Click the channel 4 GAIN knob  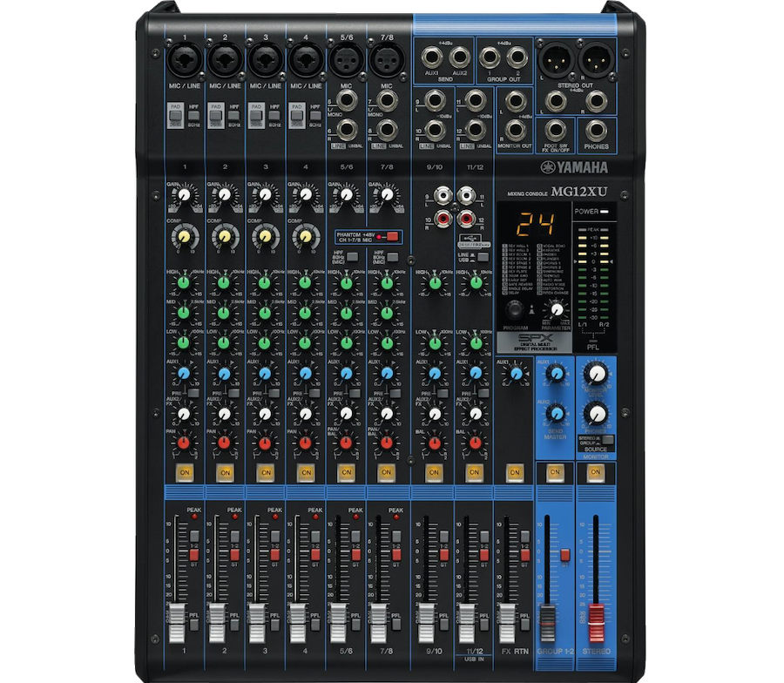coord(306,194)
